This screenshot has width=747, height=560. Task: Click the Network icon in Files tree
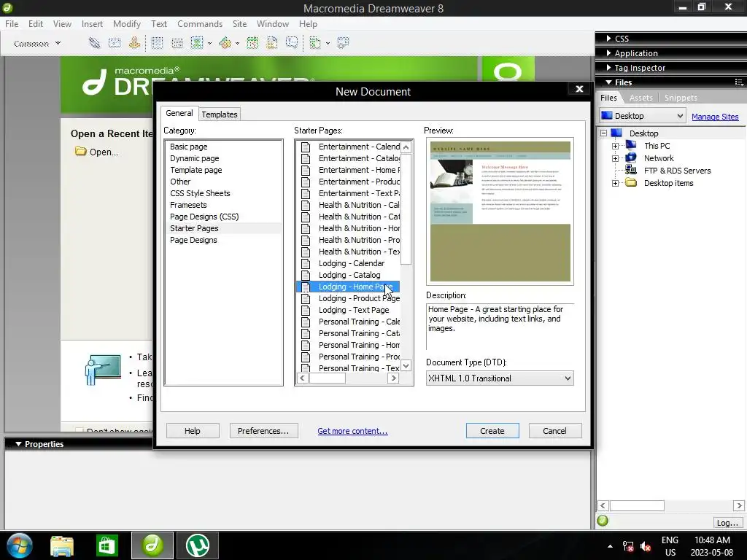point(631,157)
